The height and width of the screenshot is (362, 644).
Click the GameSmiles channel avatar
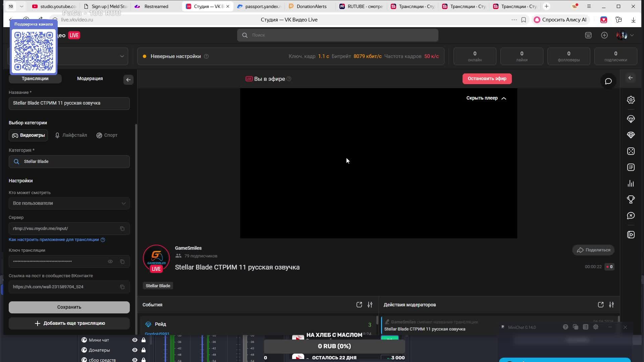click(156, 258)
